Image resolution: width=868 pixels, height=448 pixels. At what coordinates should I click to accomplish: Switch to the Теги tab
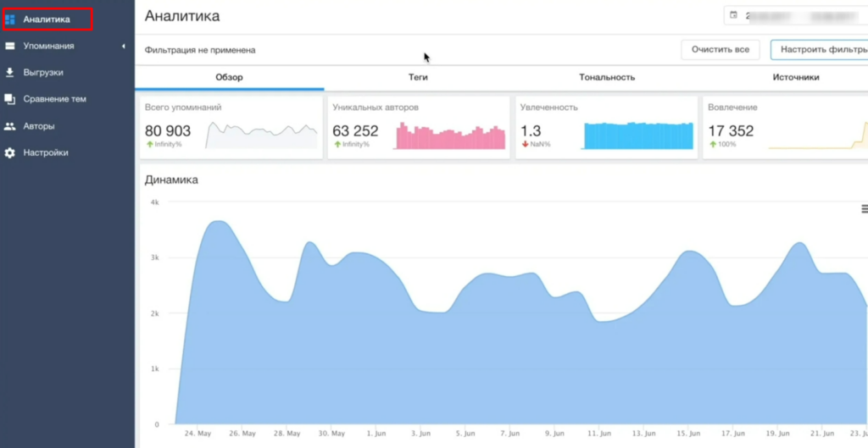click(418, 78)
